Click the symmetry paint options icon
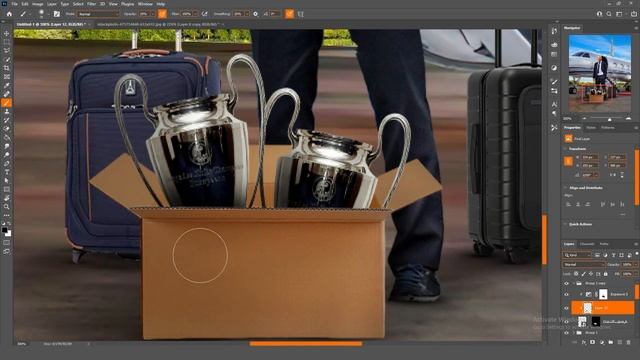 click(x=301, y=14)
